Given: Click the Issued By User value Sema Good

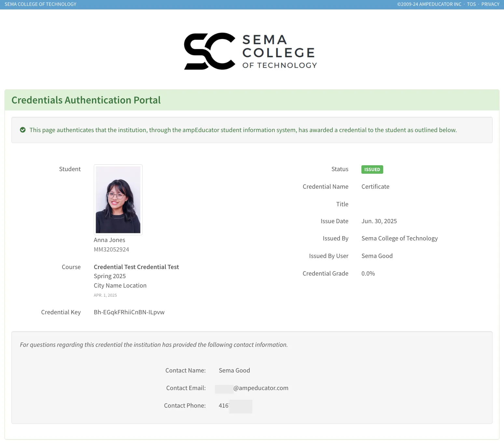Looking at the screenshot, I should (377, 256).
